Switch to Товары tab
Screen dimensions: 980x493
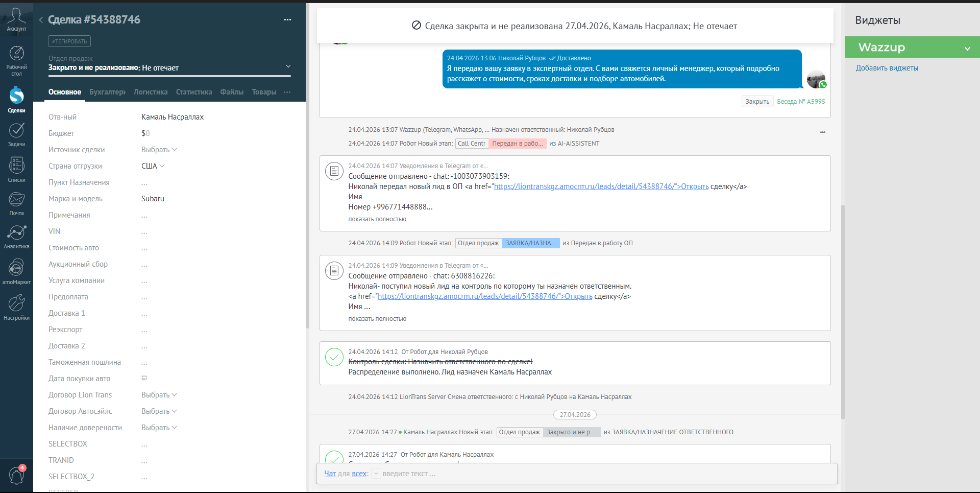tap(264, 92)
